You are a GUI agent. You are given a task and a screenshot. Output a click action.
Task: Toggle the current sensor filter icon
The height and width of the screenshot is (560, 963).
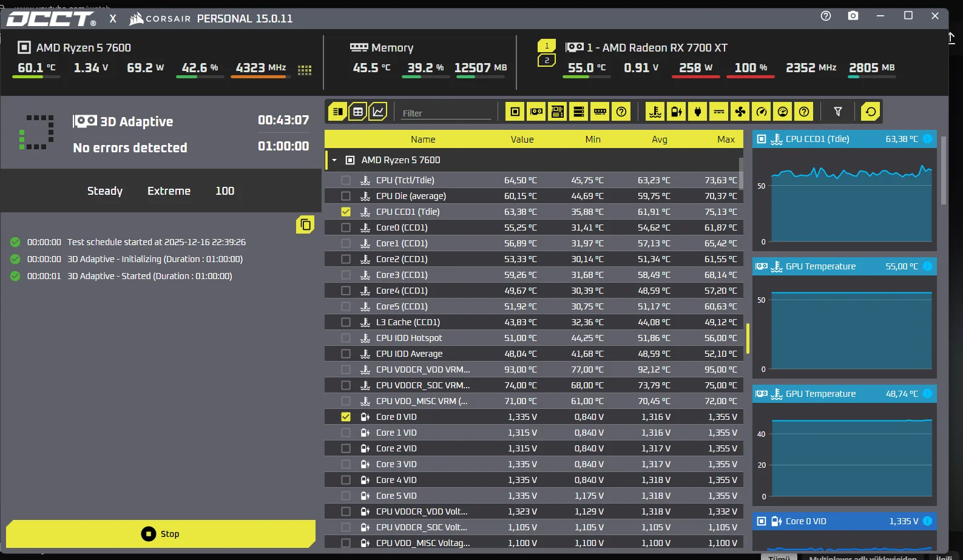(x=719, y=112)
